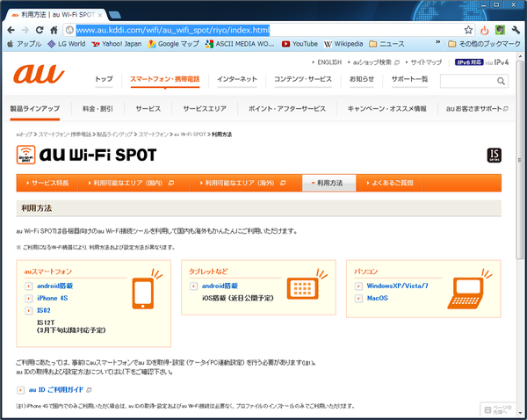
Task: Click the ページの先頭へ button
Action: [x=499, y=409]
